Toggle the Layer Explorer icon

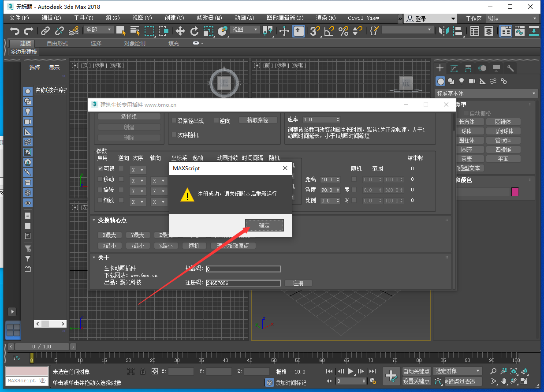[489, 31]
